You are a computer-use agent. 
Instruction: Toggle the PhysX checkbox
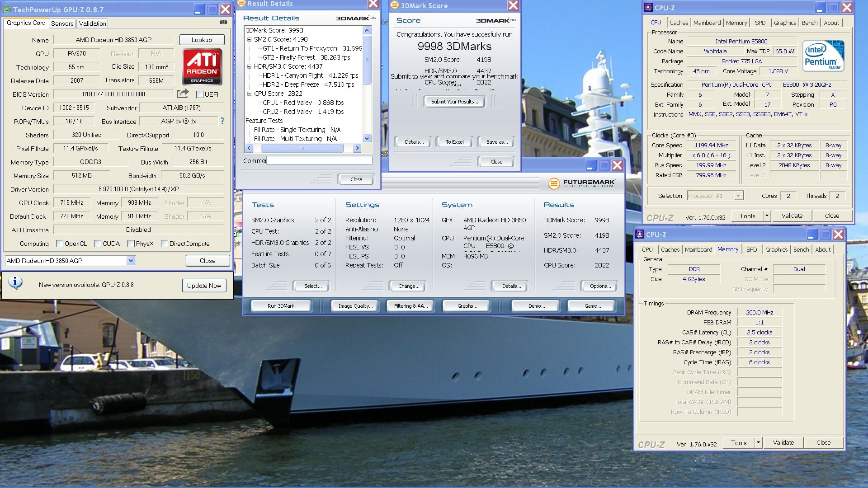point(131,244)
